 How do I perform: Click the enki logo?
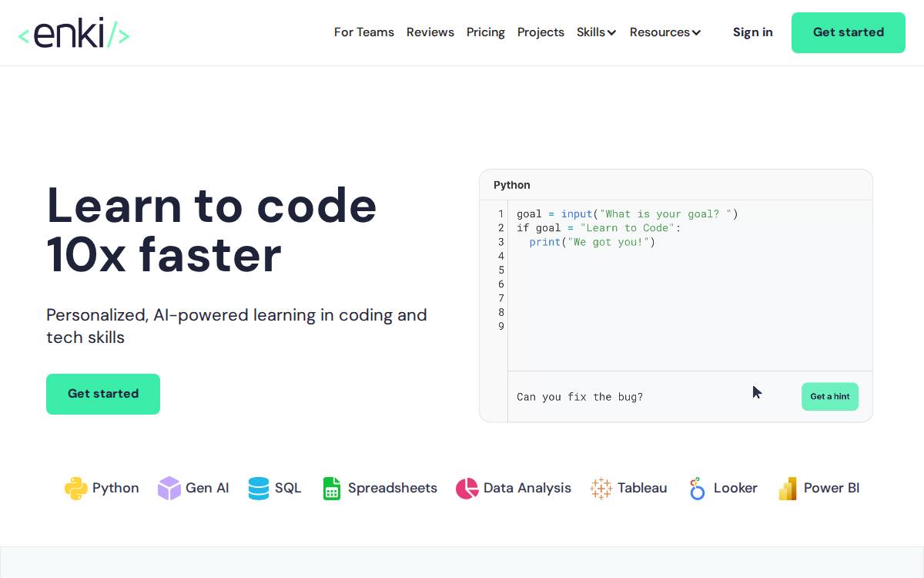[x=74, y=33]
